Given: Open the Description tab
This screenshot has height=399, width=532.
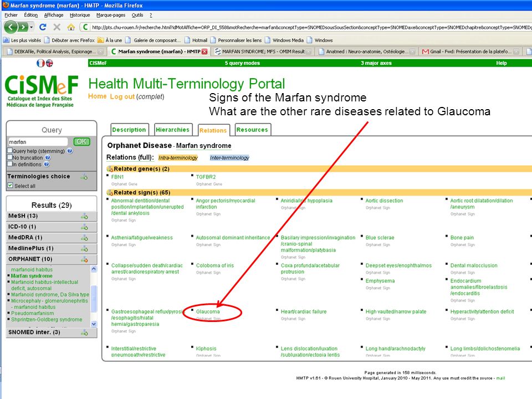Looking at the screenshot, I should point(129,130).
